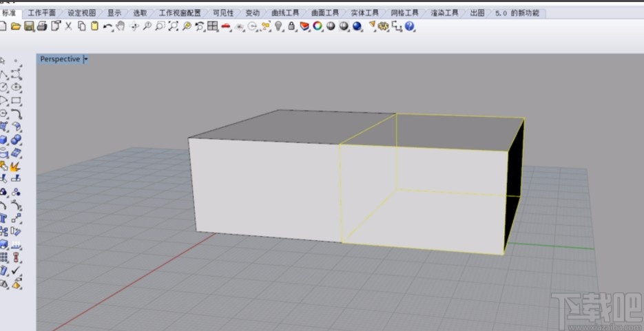The width and height of the screenshot is (644, 331).
Task: Paste from clipboard using the yellow clipboard icon
Action: click(x=95, y=27)
